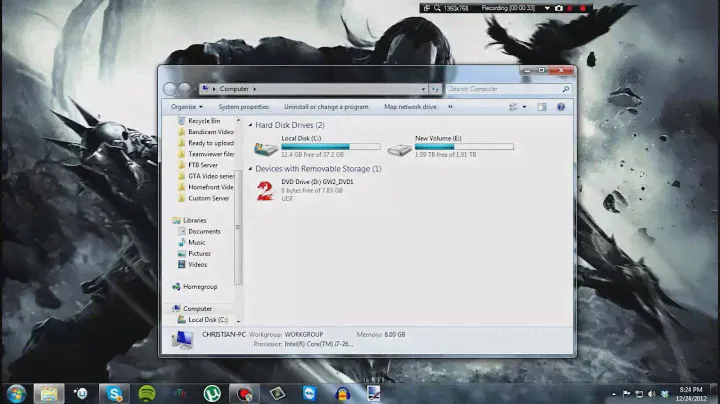The image size is (720, 404).
Task: Collapse the Hard Disk Drives group
Action: click(x=251, y=125)
